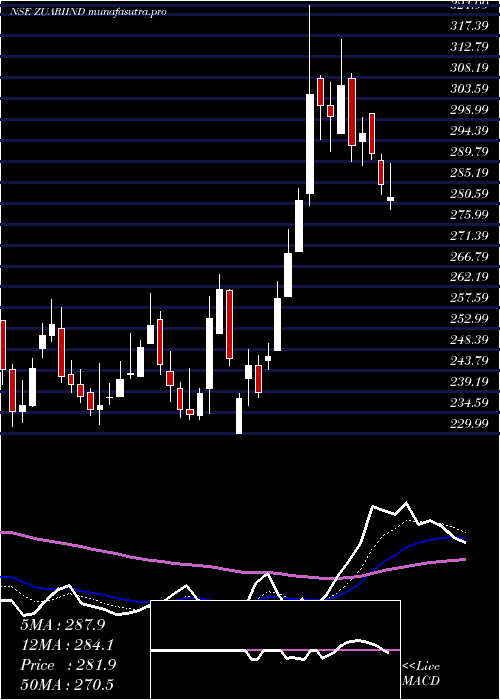This screenshot has height=700, width=500.
Task: Click the NSE ZUARIIND munafasutra.pro title text
Action: click(x=88, y=12)
